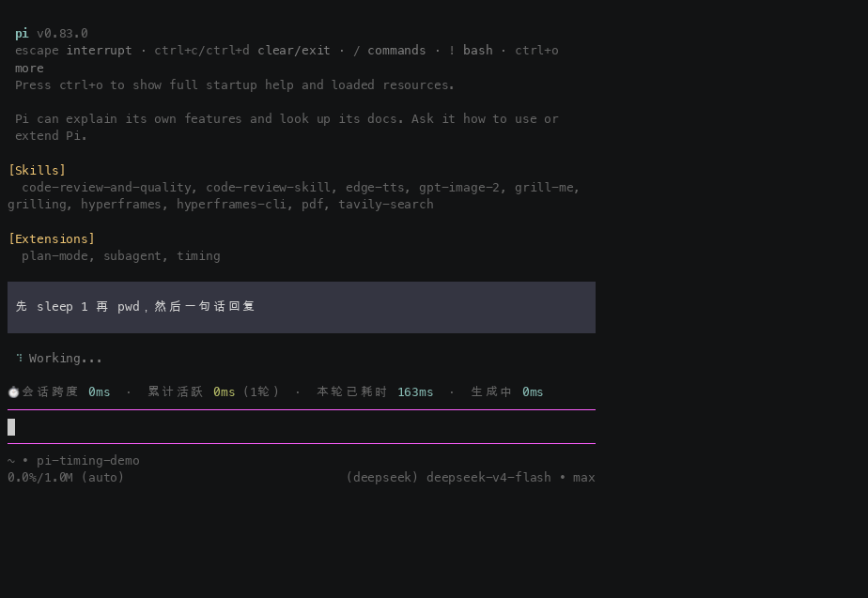Click "Press ctrl+o to show full startup help" line
The image size is (868, 598).
point(235,85)
